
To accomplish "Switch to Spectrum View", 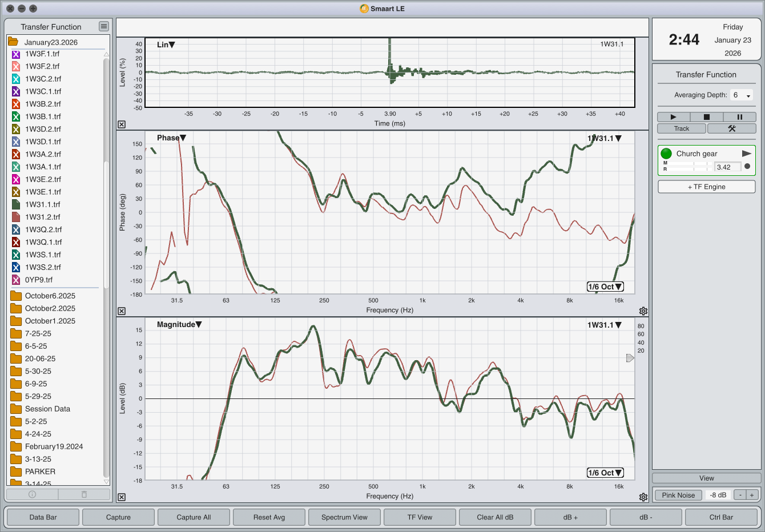I will click(x=344, y=517).
